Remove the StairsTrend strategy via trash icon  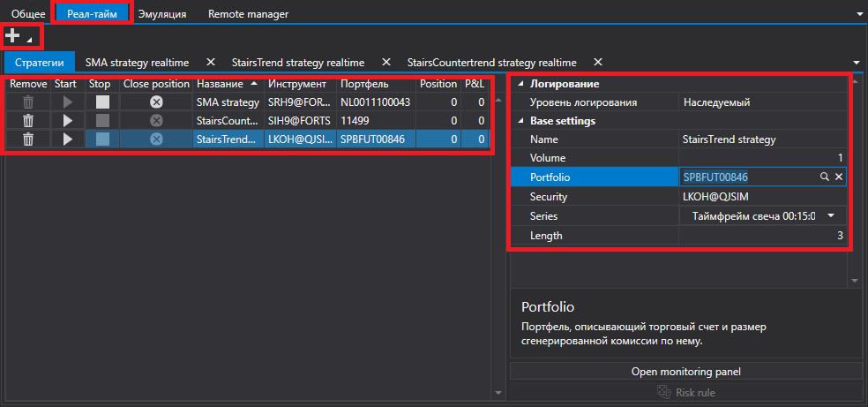pos(28,139)
